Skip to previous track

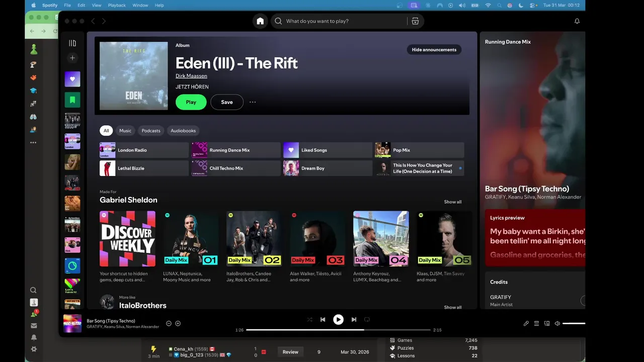tap(323, 319)
